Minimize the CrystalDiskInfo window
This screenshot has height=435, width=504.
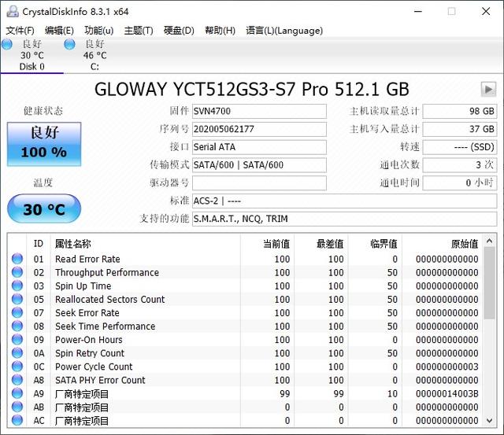pos(418,12)
